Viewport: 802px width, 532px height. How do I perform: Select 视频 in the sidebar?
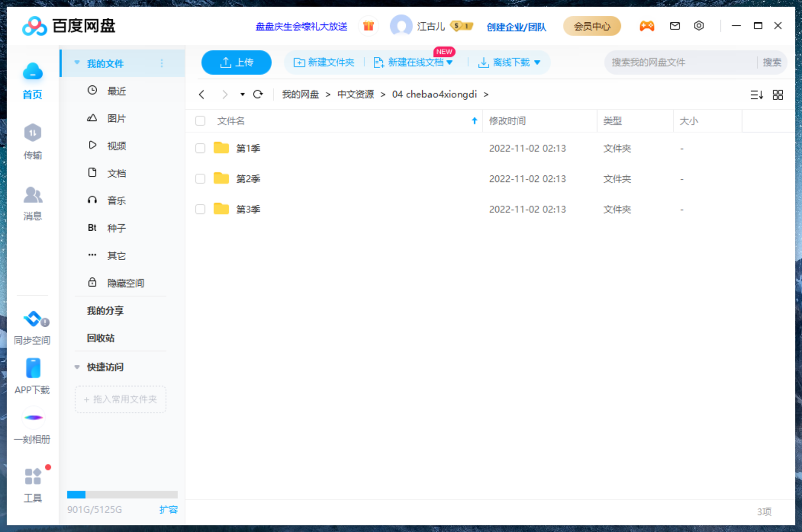tap(116, 146)
